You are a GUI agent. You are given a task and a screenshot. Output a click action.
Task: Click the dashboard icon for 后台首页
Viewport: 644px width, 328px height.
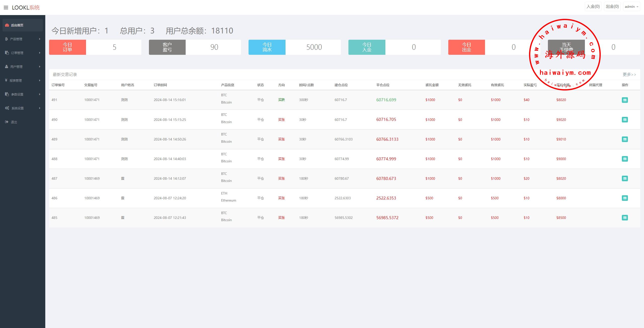click(7, 25)
